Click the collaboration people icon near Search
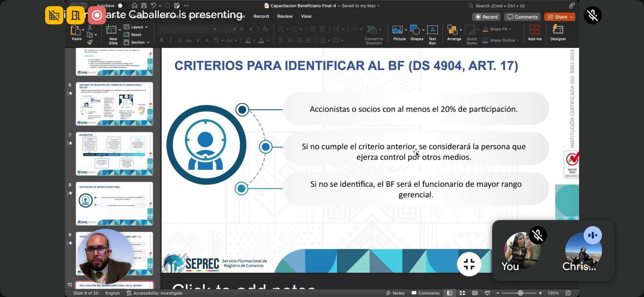644x297 pixels. click(x=572, y=6)
